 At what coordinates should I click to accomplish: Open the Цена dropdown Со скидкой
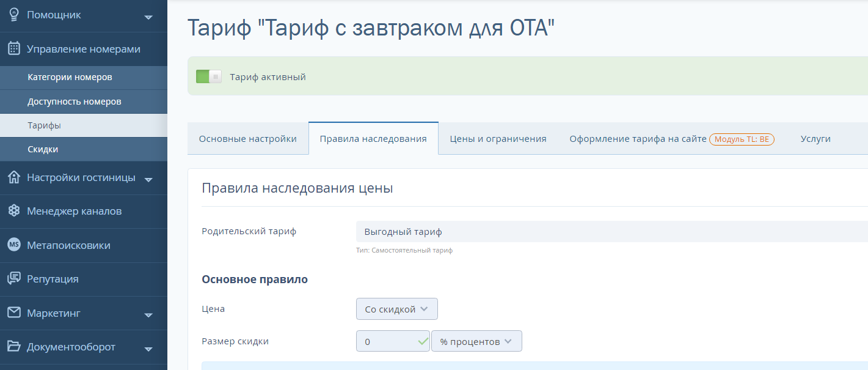coord(397,309)
